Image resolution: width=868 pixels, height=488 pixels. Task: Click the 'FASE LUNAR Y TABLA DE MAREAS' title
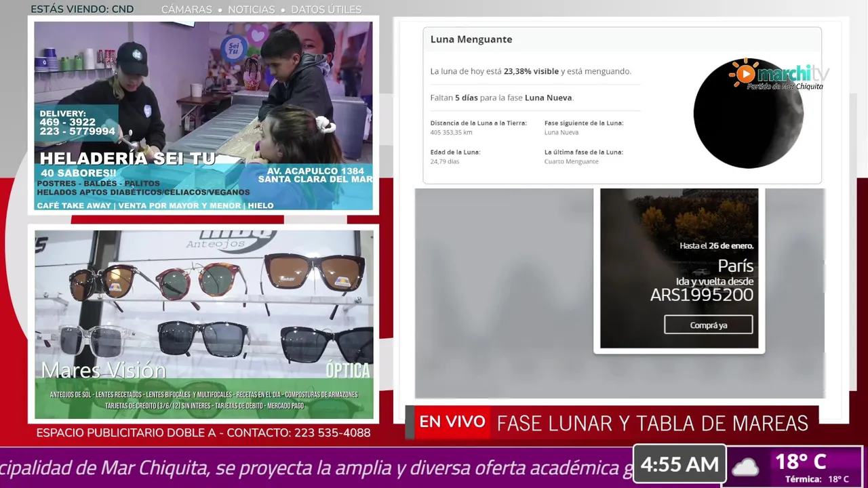coord(652,424)
